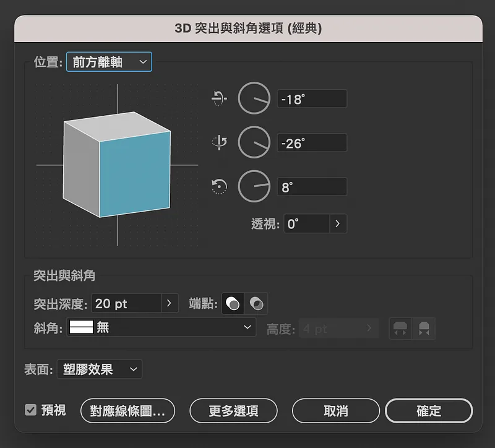Expand the 突出深度 depth slider arrow
This screenshot has height=448, width=495.
tap(170, 303)
